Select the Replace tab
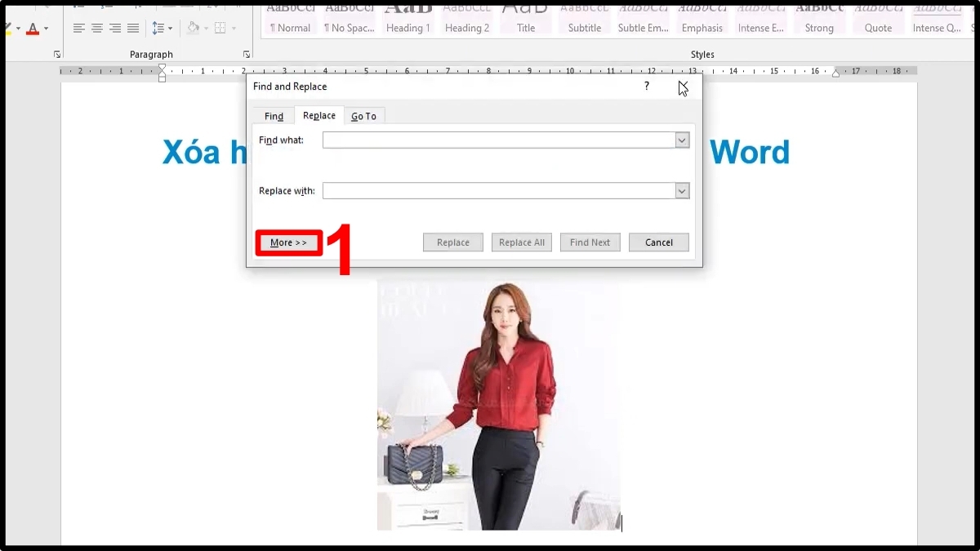Screen dimensions: 980x551 319,115
